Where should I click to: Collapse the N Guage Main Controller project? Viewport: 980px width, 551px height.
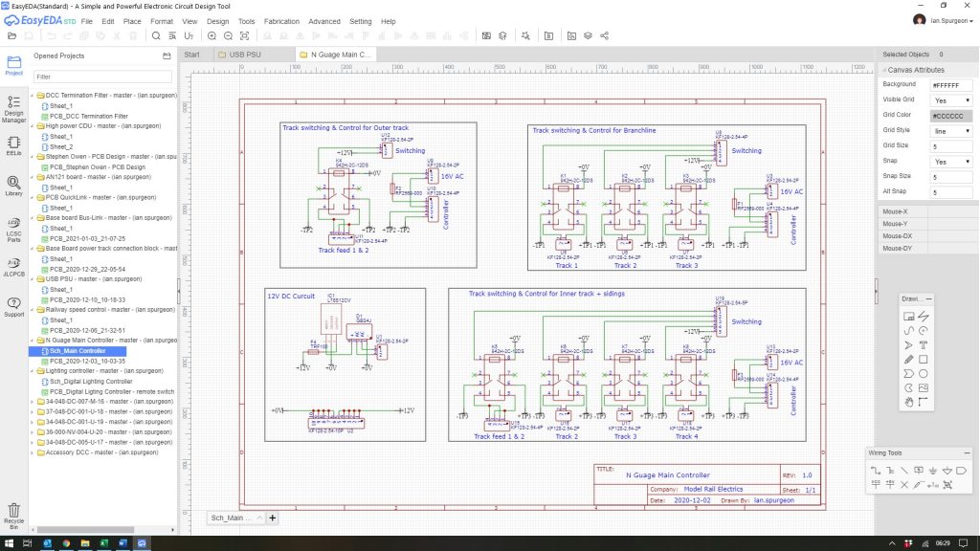click(x=33, y=341)
